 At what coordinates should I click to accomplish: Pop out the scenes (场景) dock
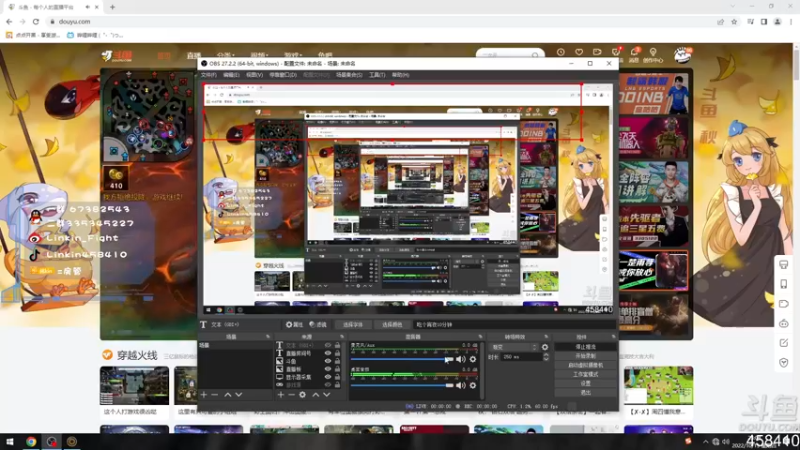pos(268,337)
